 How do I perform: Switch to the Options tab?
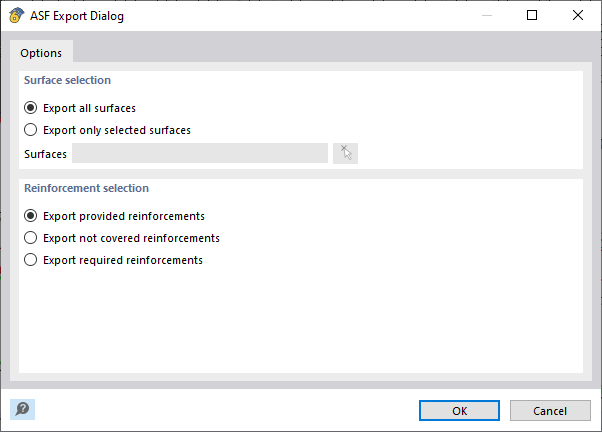[41, 53]
